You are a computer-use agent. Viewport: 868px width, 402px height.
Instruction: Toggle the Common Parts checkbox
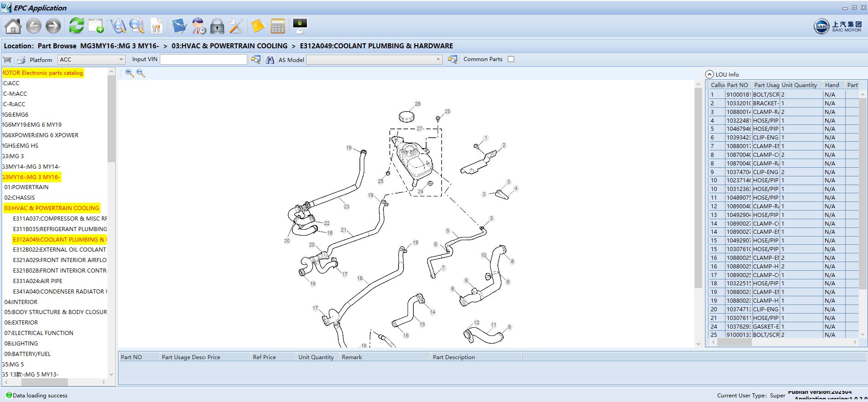tap(511, 59)
